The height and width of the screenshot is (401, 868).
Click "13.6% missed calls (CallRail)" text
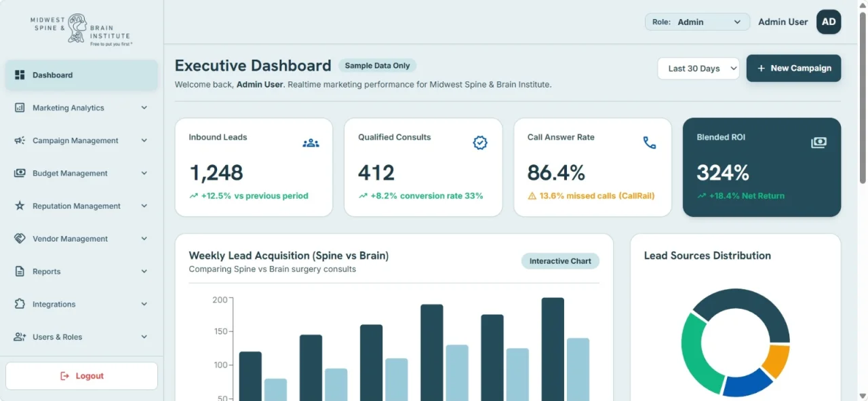point(597,196)
